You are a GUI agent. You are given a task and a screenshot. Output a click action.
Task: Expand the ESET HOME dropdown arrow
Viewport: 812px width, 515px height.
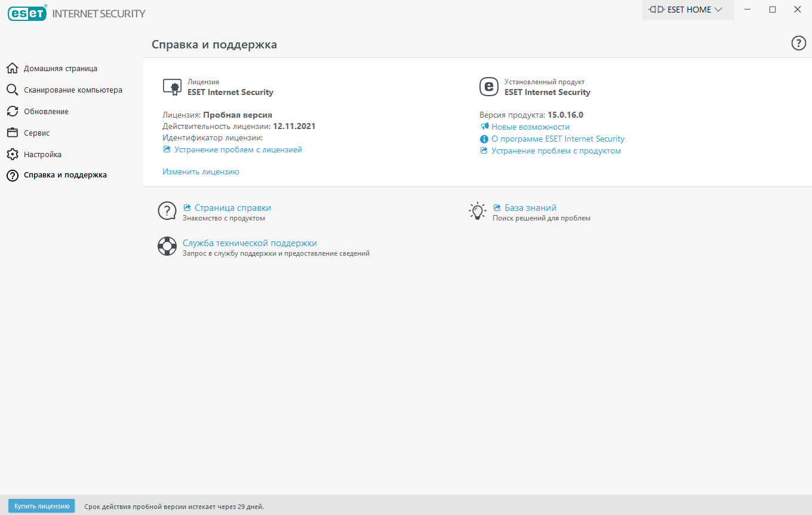click(718, 10)
